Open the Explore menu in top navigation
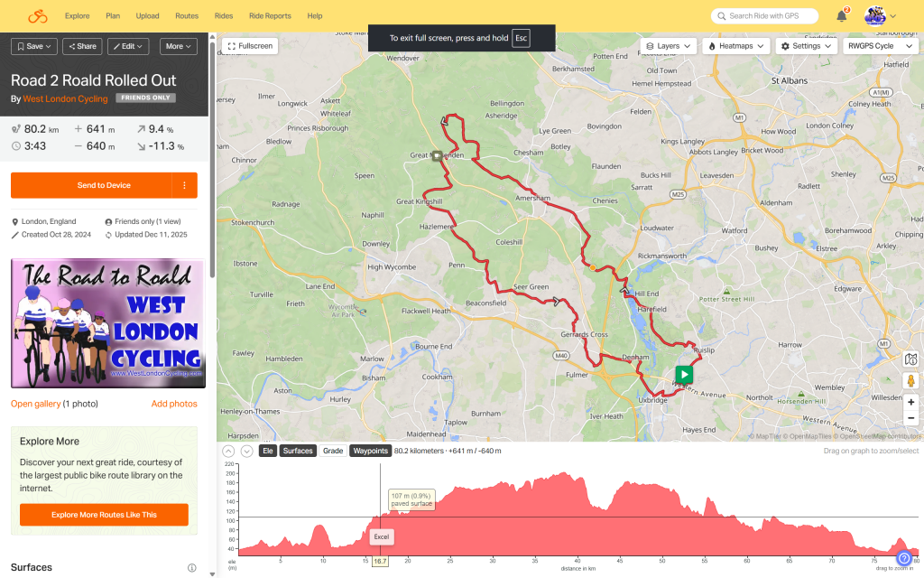This screenshot has height=578, width=924. coord(78,16)
